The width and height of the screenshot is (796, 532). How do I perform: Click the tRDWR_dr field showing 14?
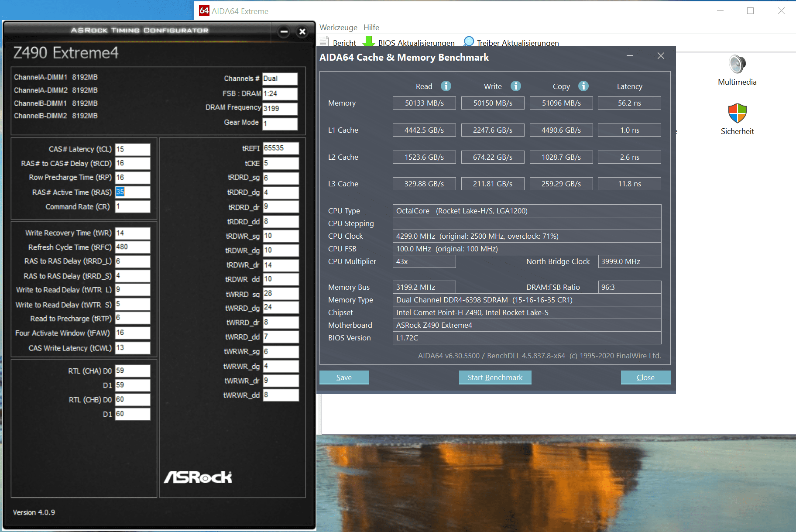coord(281,265)
